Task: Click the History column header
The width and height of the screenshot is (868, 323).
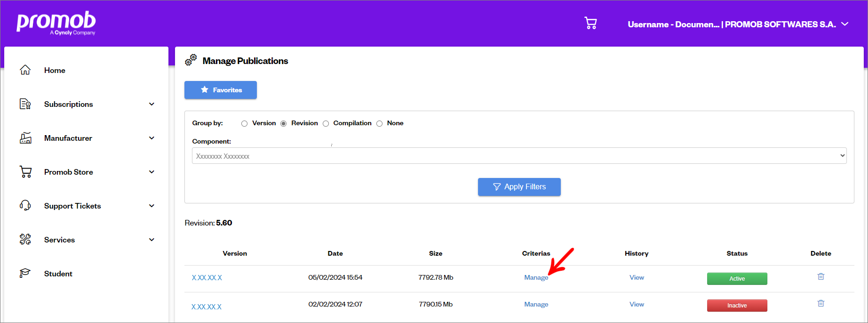Action: pos(637,253)
